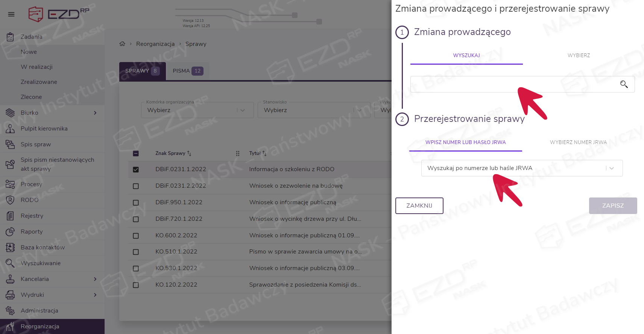Switch to WYBIERZ NUMER JRWA tab
644x334 pixels.
[x=578, y=142]
